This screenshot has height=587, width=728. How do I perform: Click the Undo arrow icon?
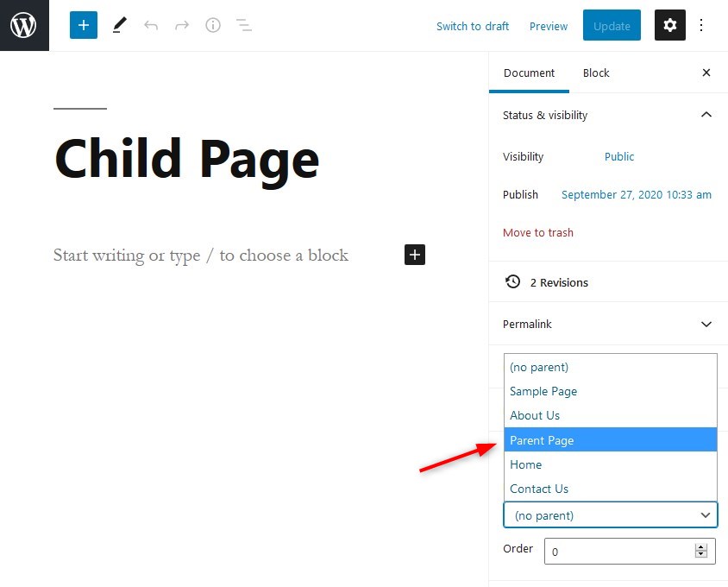point(151,25)
